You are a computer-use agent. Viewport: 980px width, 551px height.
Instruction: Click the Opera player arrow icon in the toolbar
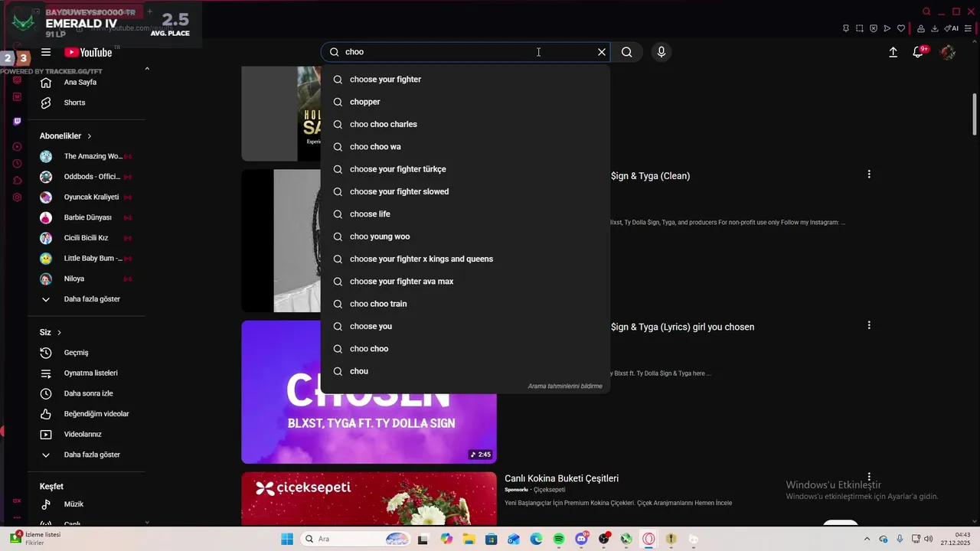click(887, 28)
